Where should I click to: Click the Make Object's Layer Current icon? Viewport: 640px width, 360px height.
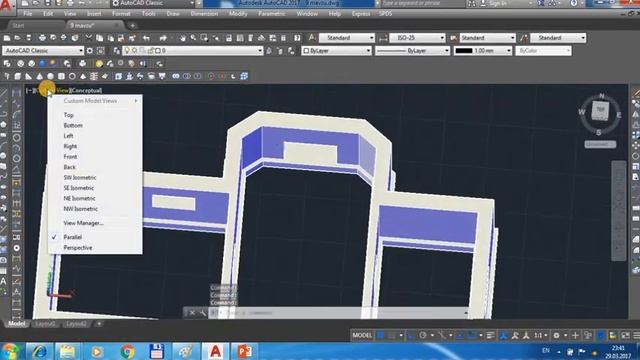[269, 51]
